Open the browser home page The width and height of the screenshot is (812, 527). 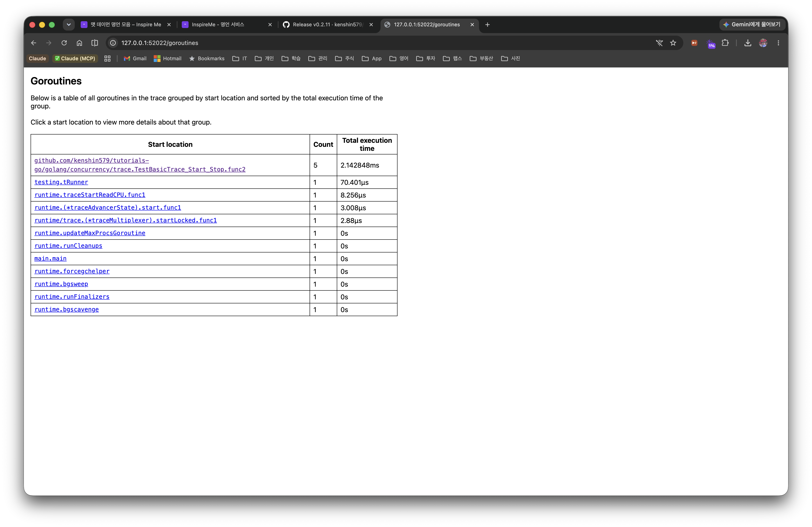pyautogui.click(x=79, y=43)
